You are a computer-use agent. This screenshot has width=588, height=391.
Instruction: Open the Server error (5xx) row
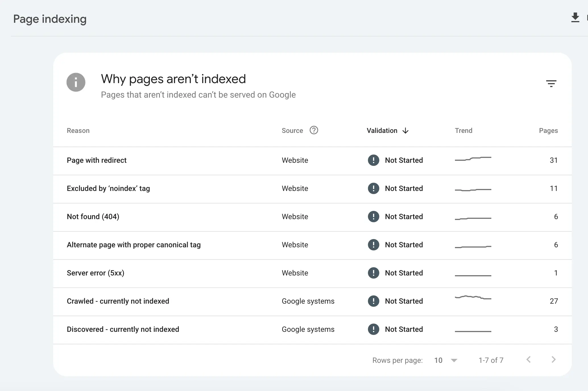coord(312,273)
